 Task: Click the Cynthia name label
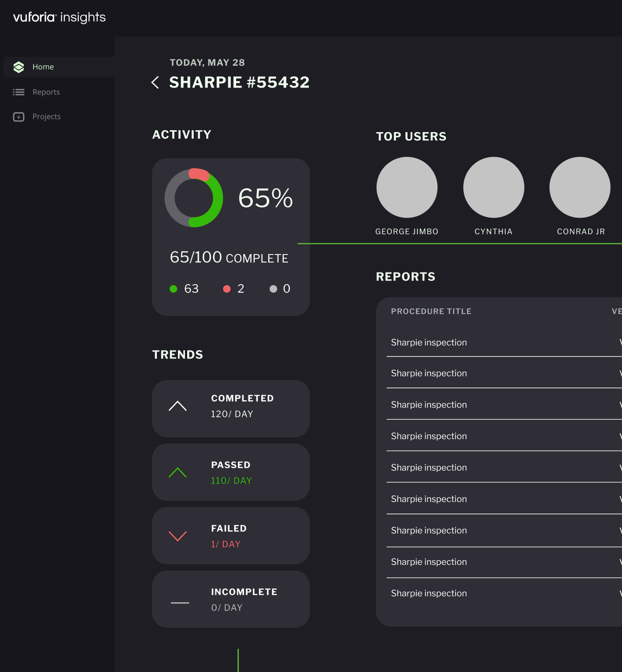tap(494, 232)
